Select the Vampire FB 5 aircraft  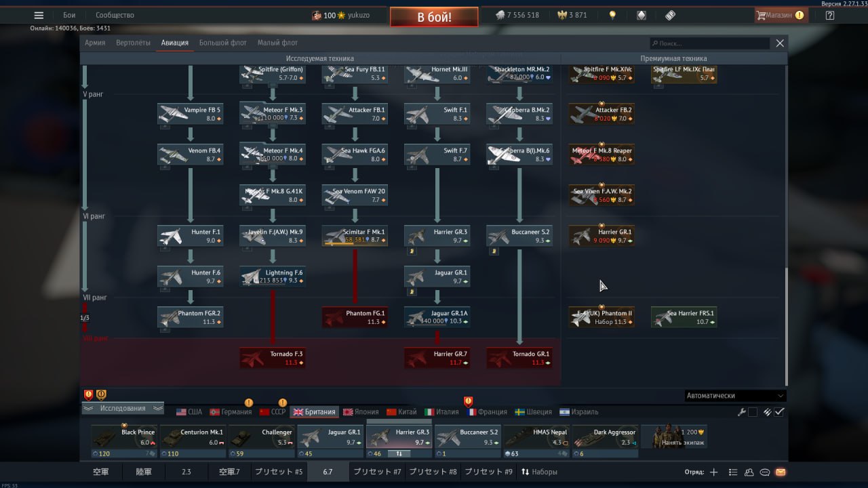[x=190, y=114]
